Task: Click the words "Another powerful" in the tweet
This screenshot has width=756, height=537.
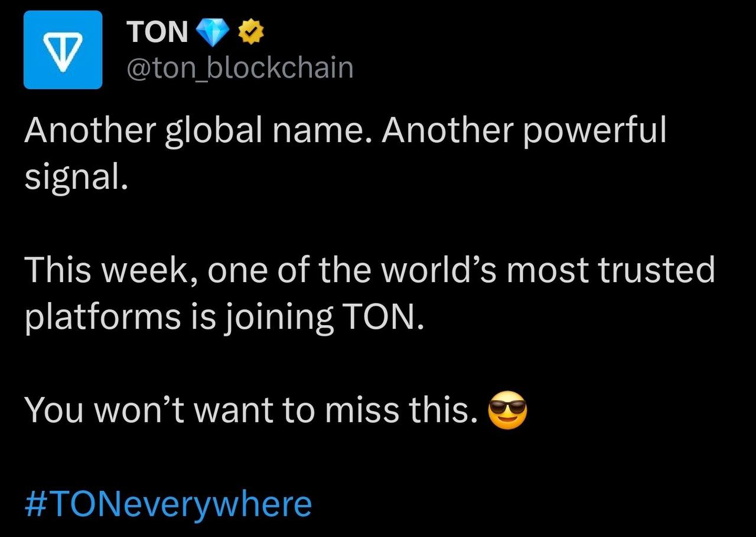Action: click(x=524, y=130)
